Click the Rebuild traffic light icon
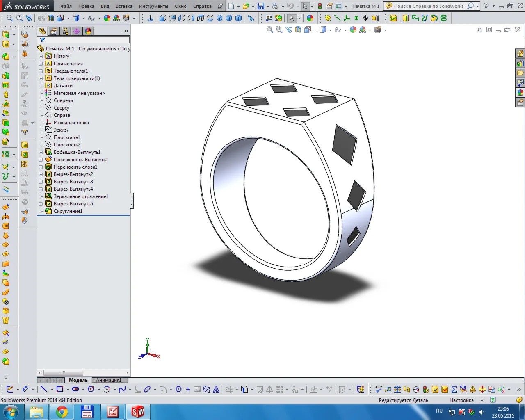The image size is (525, 420). click(320, 6)
